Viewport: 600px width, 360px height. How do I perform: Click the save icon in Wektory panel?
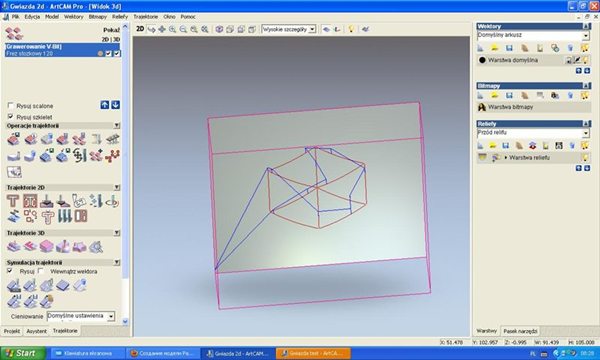point(509,48)
